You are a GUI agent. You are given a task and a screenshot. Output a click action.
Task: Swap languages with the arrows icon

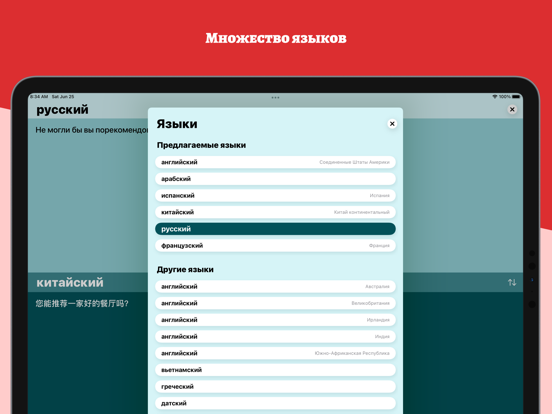click(512, 282)
